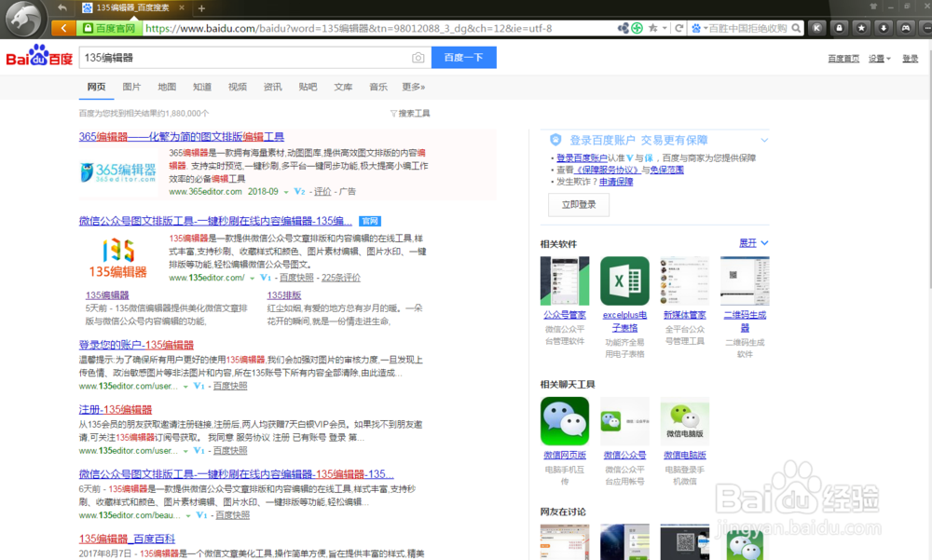
Task: Open 搜索工具 filter
Action: [410, 113]
